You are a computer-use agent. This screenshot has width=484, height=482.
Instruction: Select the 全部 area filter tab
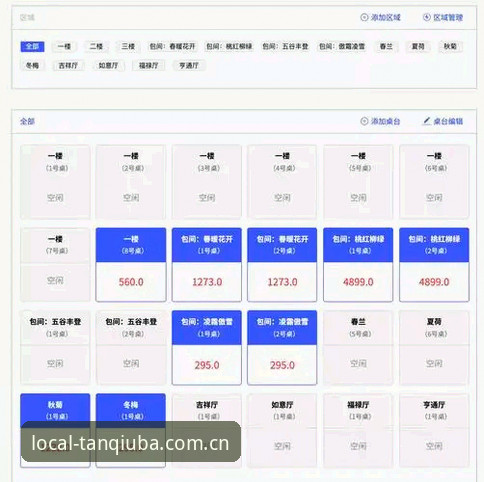[32, 46]
